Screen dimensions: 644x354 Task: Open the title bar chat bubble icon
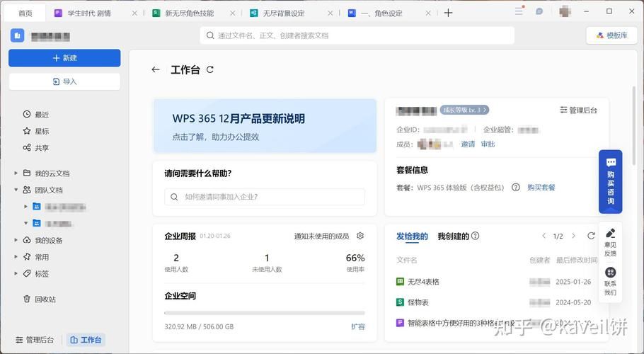pyautogui.click(x=539, y=11)
